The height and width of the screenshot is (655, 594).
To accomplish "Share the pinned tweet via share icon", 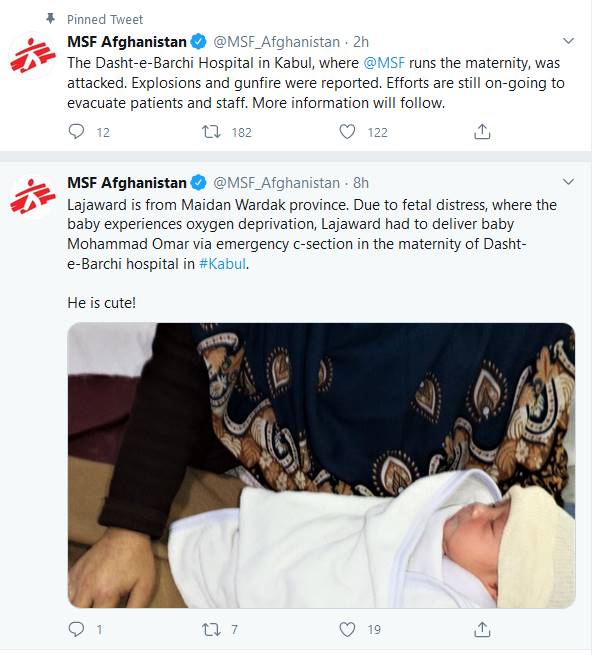I will tap(482, 132).
